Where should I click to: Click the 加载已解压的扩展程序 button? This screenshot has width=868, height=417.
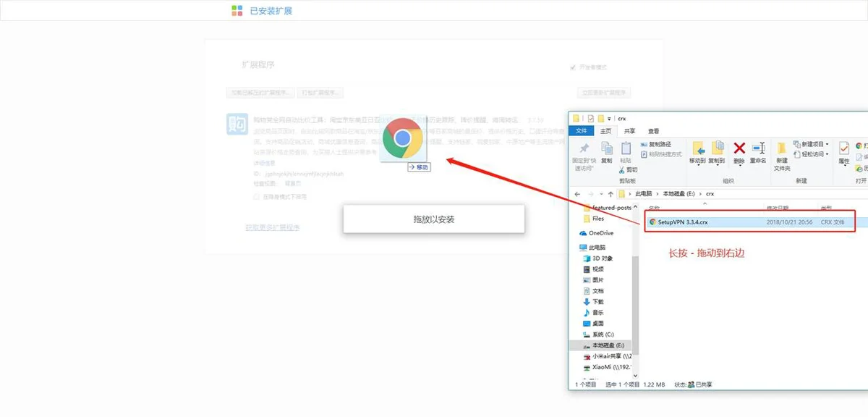[x=260, y=93]
